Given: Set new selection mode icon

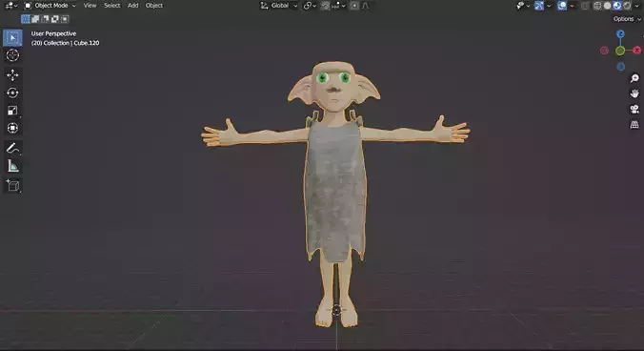Looking at the screenshot, I should pos(26,19).
